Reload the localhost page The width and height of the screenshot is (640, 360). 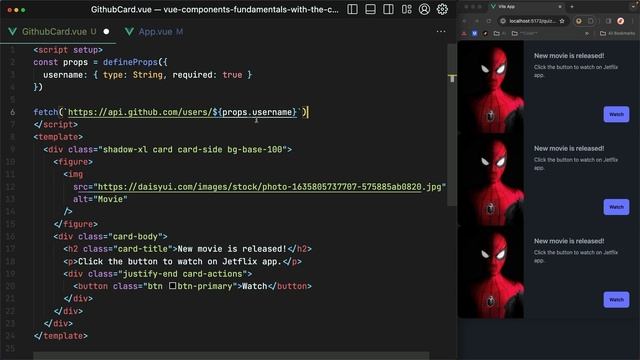pyautogui.click(x=489, y=21)
